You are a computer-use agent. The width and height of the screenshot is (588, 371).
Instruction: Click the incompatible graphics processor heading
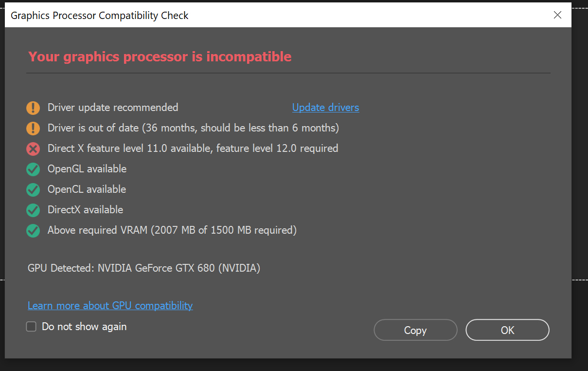[x=160, y=56]
